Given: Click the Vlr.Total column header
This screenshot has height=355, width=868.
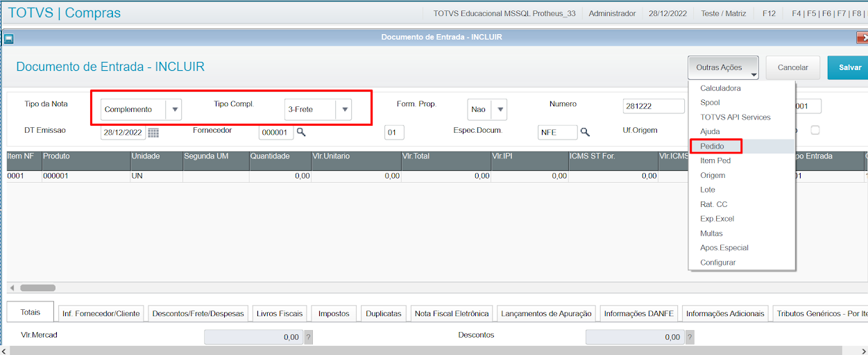Looking at the screenshot, I should [445, 160].
